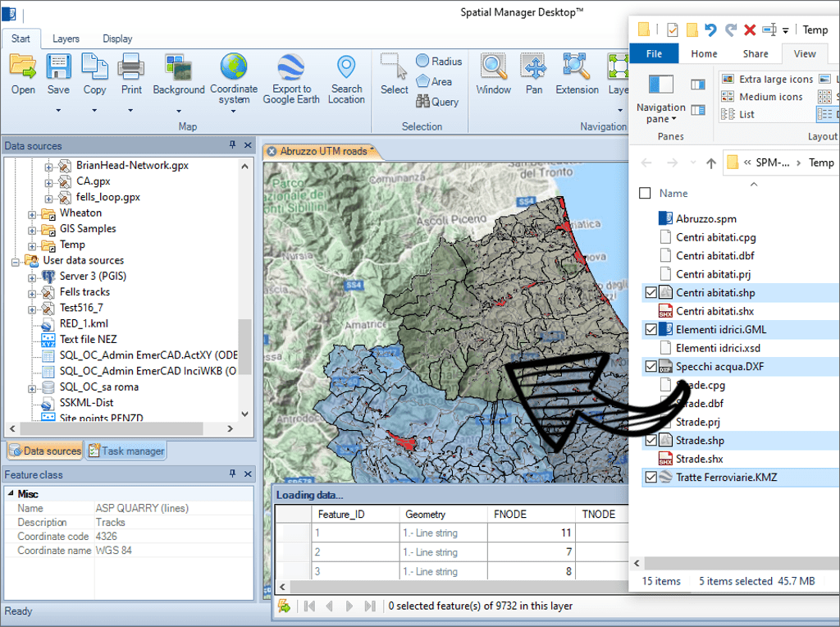Switch to the Explorer Home tab
Viewport: 840px width, 627px height.
click(x=704, y=53)
